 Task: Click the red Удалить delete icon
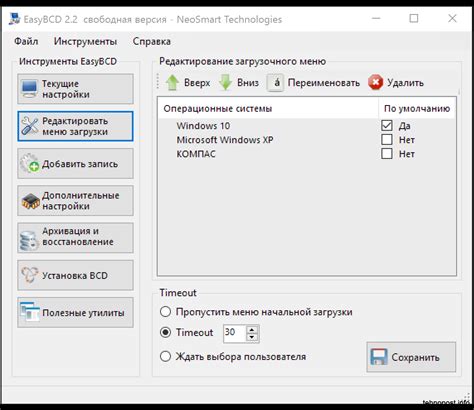point(376,82)
